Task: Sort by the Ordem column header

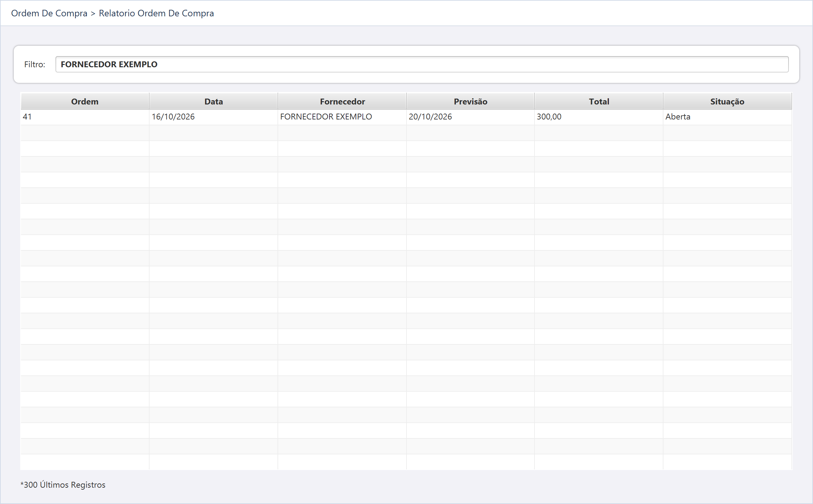Action: [x=85, y=101]
